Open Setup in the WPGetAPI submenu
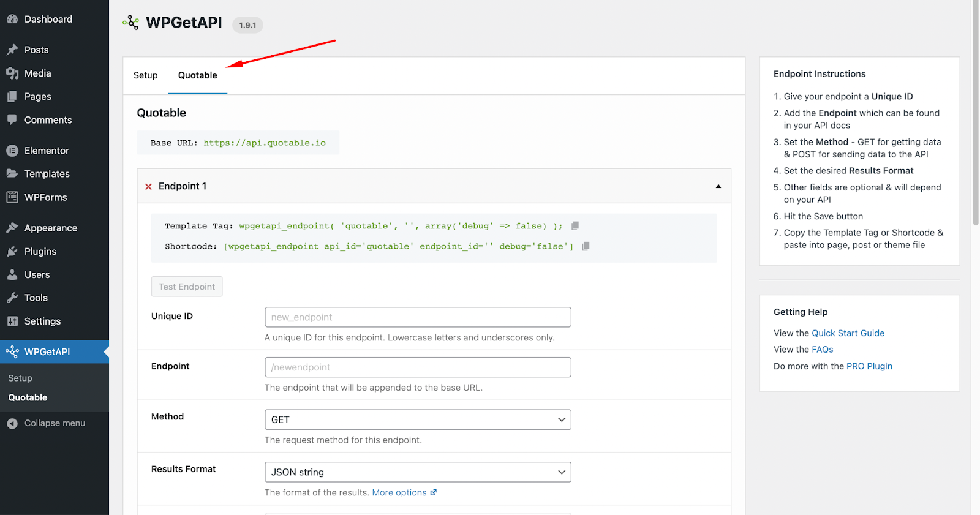The image size is (980, 515). pyautogui.click(x=20, y=378)
